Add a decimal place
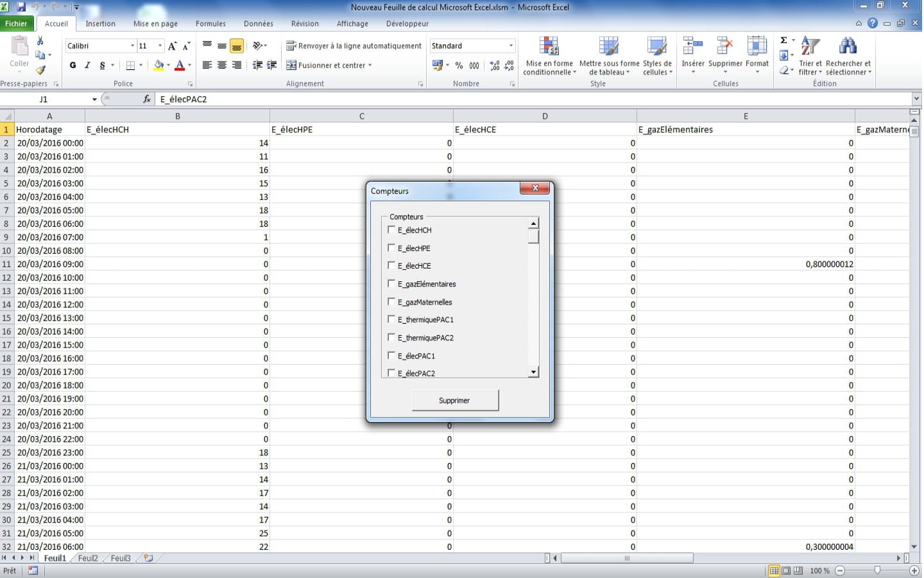Screen dimensions: 924x578 495,65
